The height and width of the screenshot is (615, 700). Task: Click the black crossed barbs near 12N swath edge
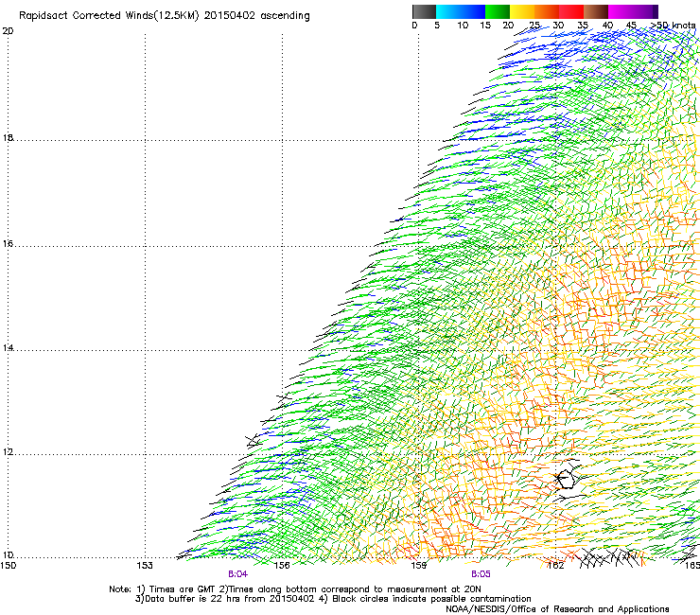[254, 440]
